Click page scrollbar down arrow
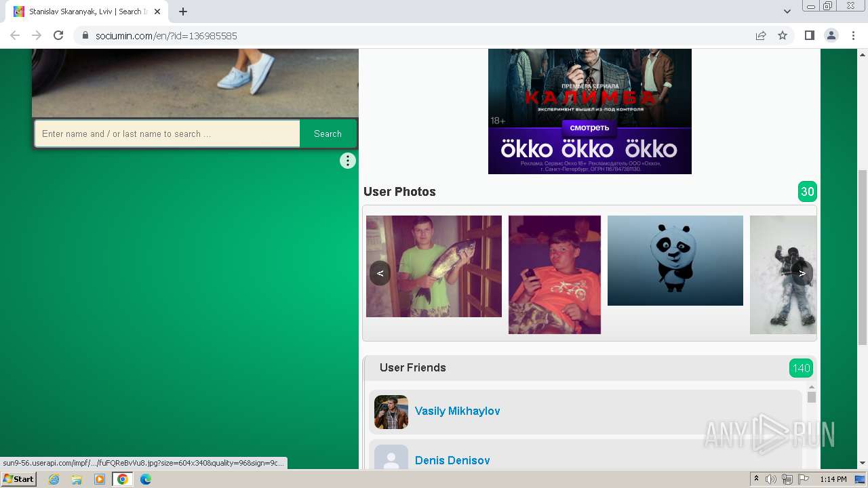The width and height of the screenshot is (868, 488). pyautogui.click(x=863, y=464)
